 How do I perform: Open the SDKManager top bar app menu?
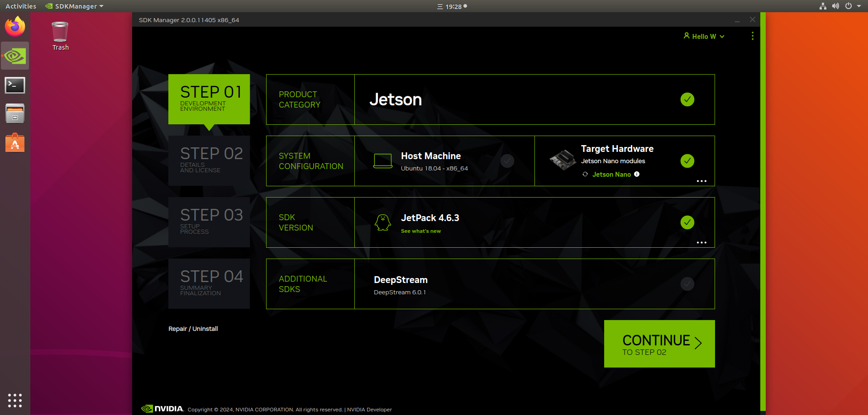(x=75, y=6)
